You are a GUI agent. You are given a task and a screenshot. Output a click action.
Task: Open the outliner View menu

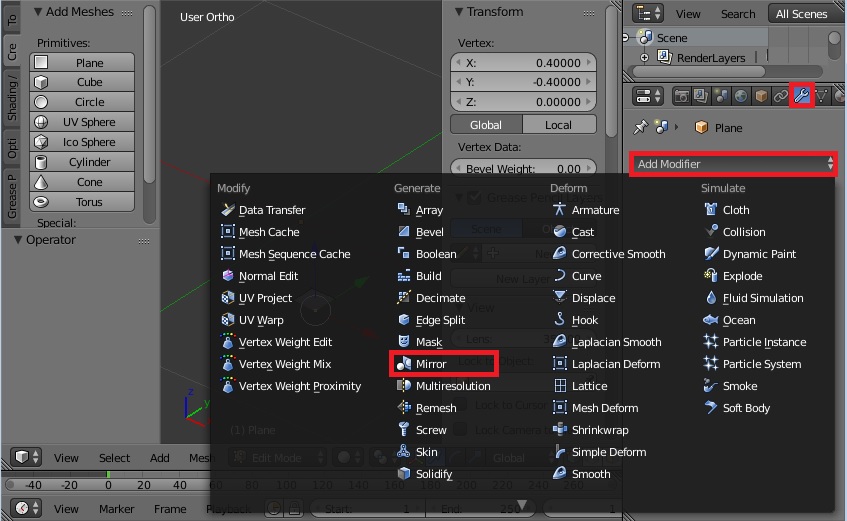tap(688, 14)
